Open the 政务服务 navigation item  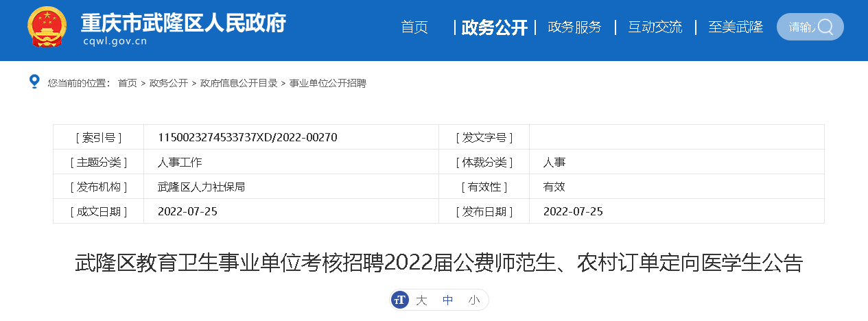574,27
